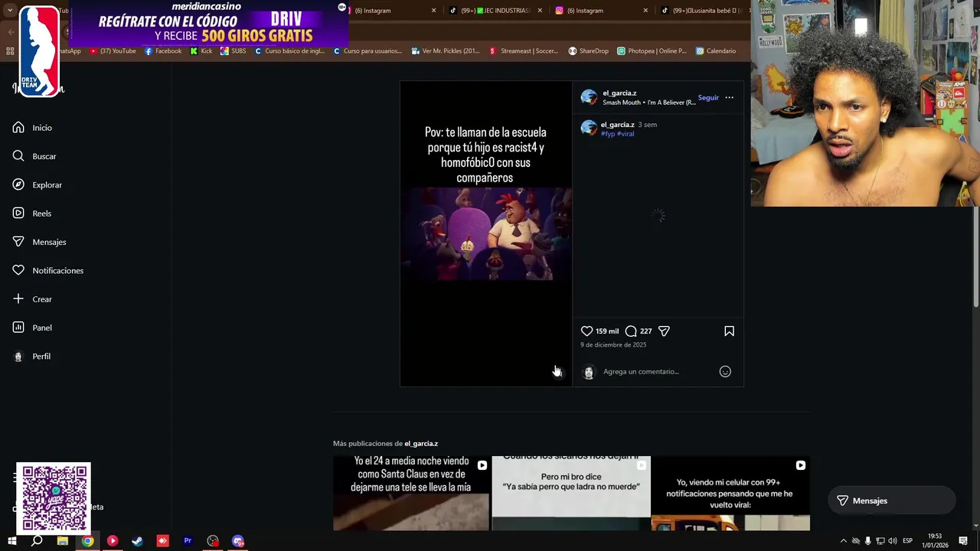The image size is (980, 551).
Task: Open Photopea bookmark
Action: (652, 51)
